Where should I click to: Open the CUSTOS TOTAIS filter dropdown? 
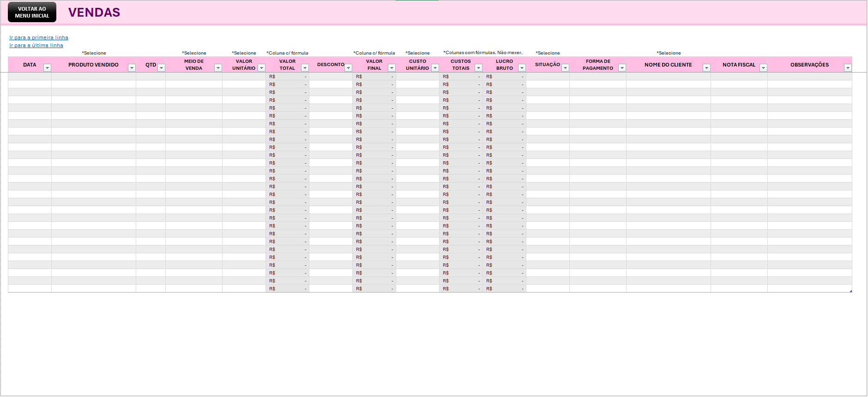point(478,68)
